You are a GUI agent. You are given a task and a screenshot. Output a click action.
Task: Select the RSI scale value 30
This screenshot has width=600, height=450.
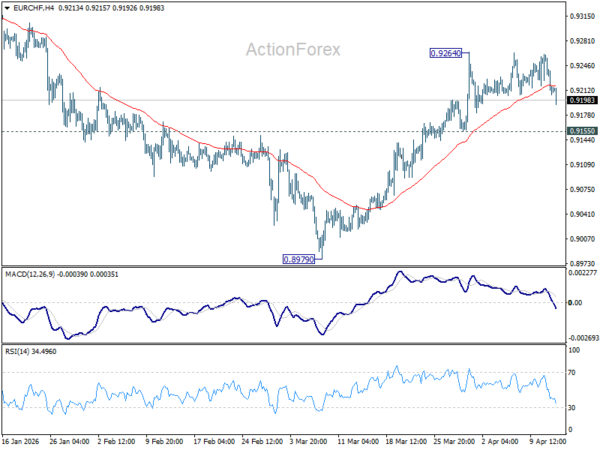(x=572, y=408)
